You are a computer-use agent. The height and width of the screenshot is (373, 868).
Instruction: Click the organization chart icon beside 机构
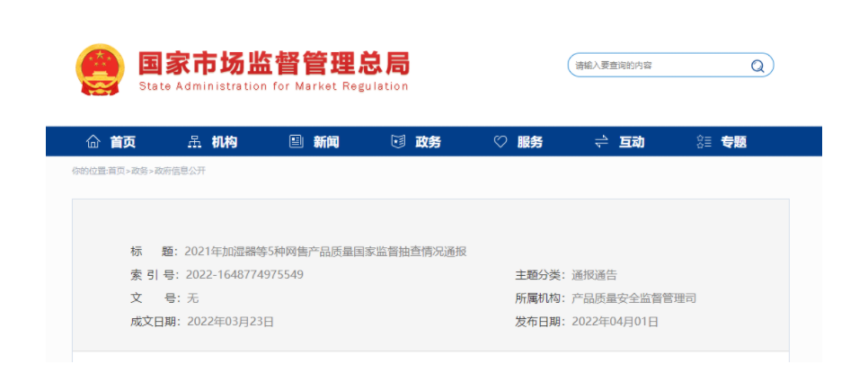pyautogui.click(x=194, y=142)
